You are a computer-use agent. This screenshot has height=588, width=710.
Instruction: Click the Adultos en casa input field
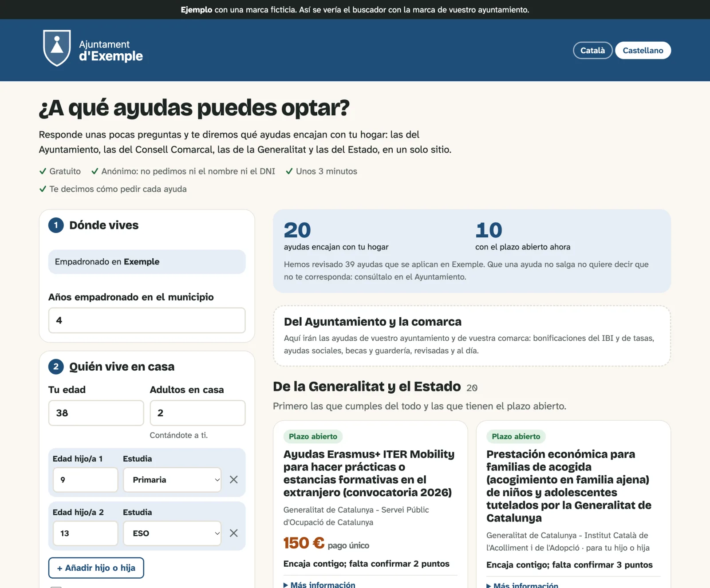[x=197, y=413]
